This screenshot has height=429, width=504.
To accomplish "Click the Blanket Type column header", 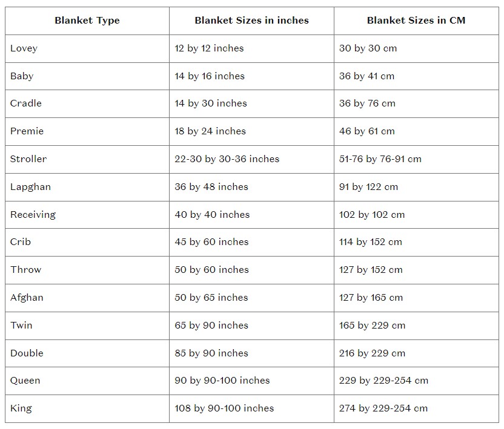I will (87, 21).
